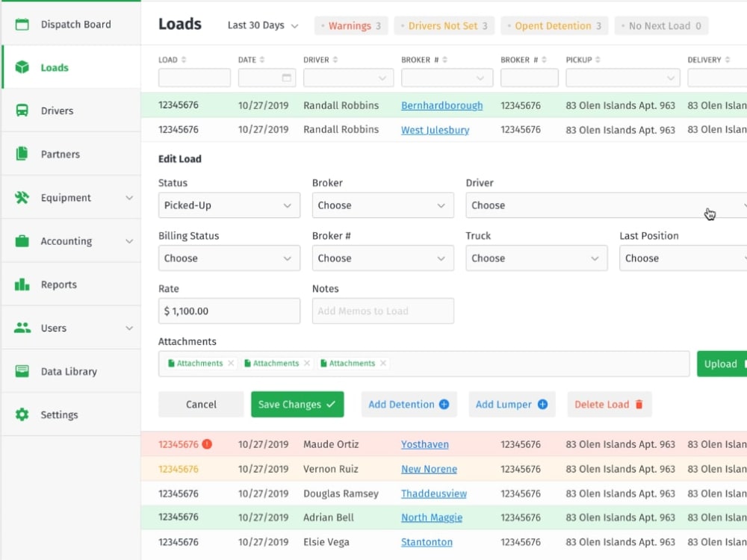Open the West Julesbury broker link

[435, 129]
